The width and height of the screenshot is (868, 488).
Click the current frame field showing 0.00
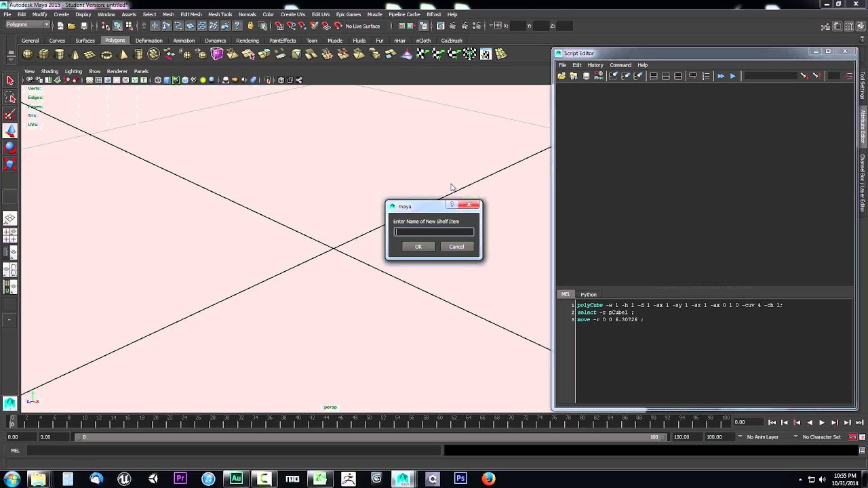749,422
